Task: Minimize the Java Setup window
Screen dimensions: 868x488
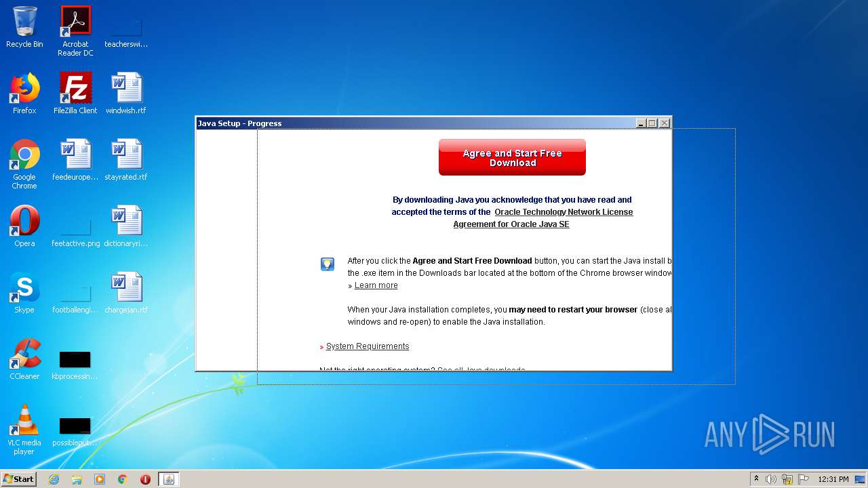Action: click(x=641, y=123)
